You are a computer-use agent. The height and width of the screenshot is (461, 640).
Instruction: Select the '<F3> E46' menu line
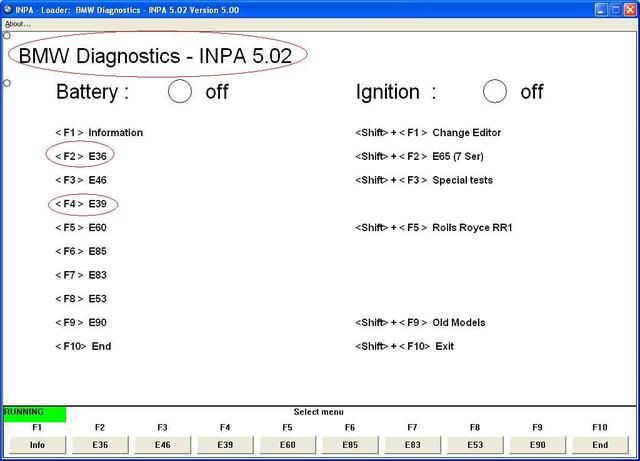pos(81,180)
